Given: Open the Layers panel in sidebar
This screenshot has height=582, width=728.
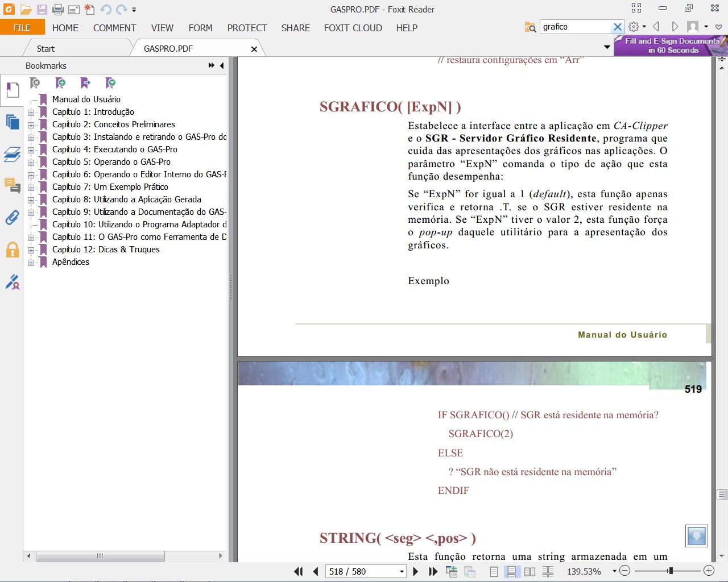Looking at the screenshot, I should click(12, 154).
